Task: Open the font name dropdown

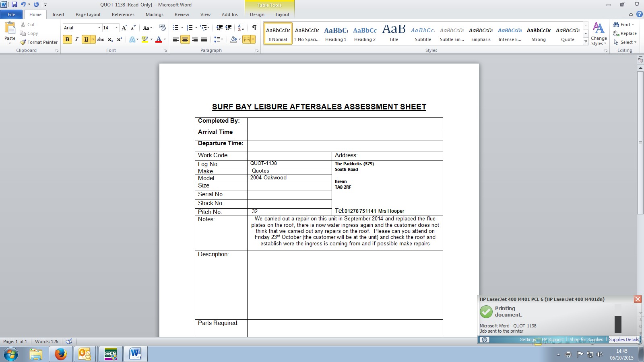Action: (99, 28)
